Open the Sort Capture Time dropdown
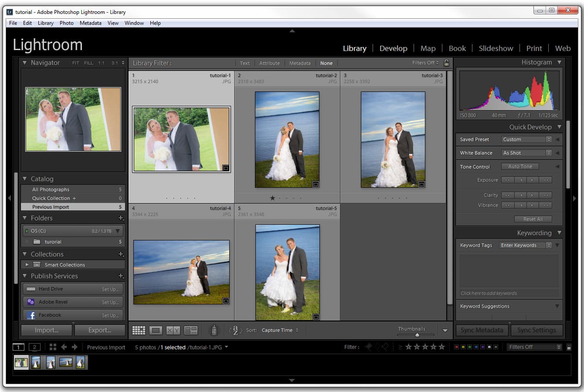This screenshot has height=392, width=584. tap(279, 330)
